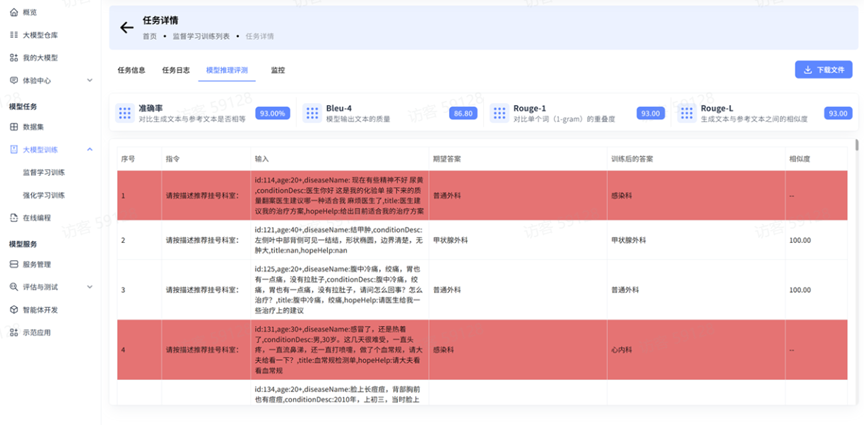Switch to the 任务日志 tab
The image size is (864, 425).
176,71
